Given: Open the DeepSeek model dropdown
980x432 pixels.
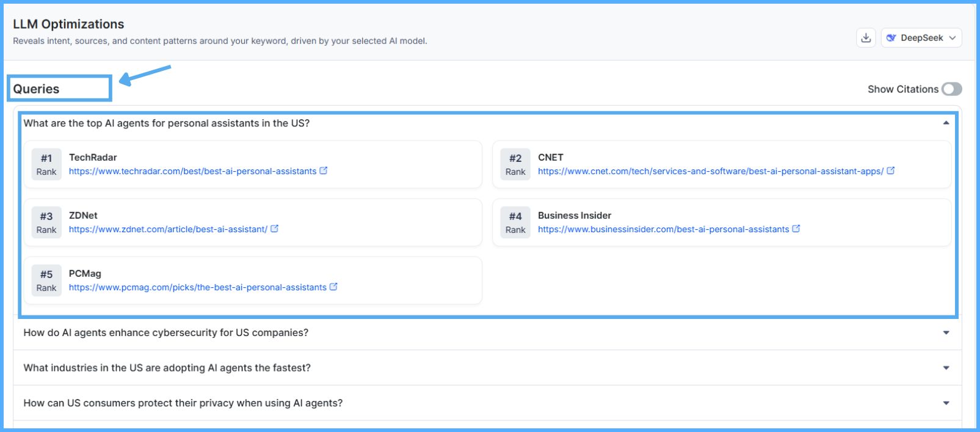Looking at the screenshot, I should [921, 38].
